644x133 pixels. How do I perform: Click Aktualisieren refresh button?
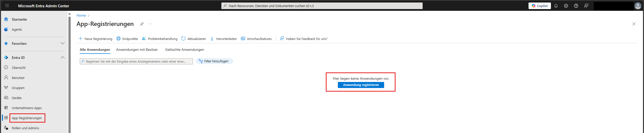click(193, 39)
